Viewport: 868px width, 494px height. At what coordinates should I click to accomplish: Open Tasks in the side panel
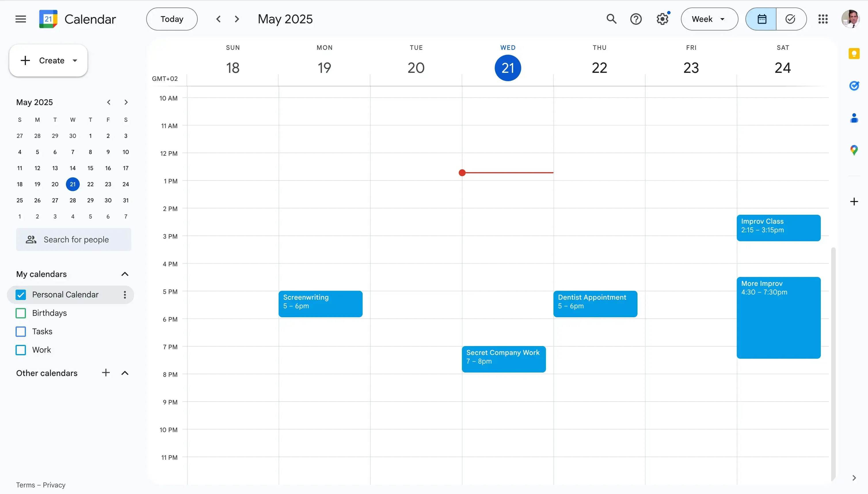[854, 85]
